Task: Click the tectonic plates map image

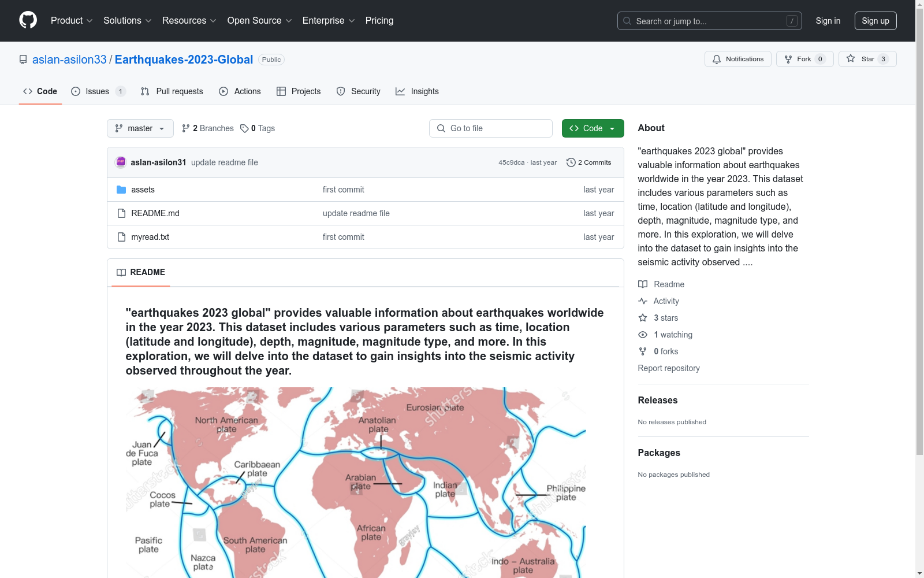Action: pos(356,483)
